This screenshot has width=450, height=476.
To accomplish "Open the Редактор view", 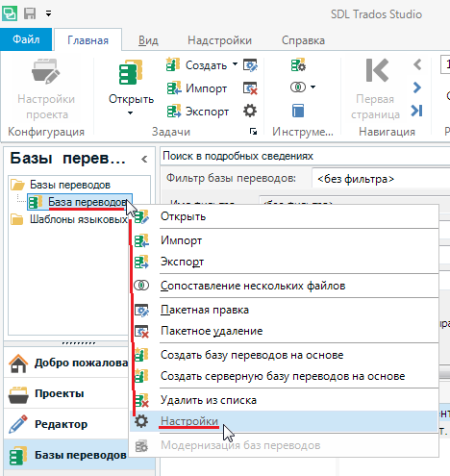I will click(x=66, y=424).
